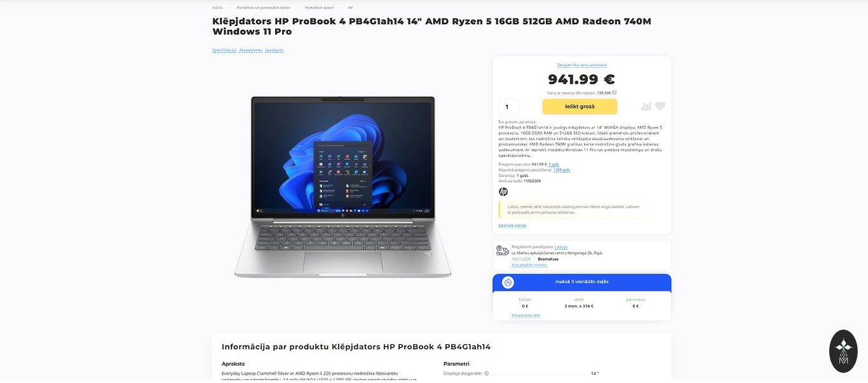Open Portatīvie un personālie datori breadcrumb
Image resolution: width=868 pixels, height=383 pixels.
point(264,8)
